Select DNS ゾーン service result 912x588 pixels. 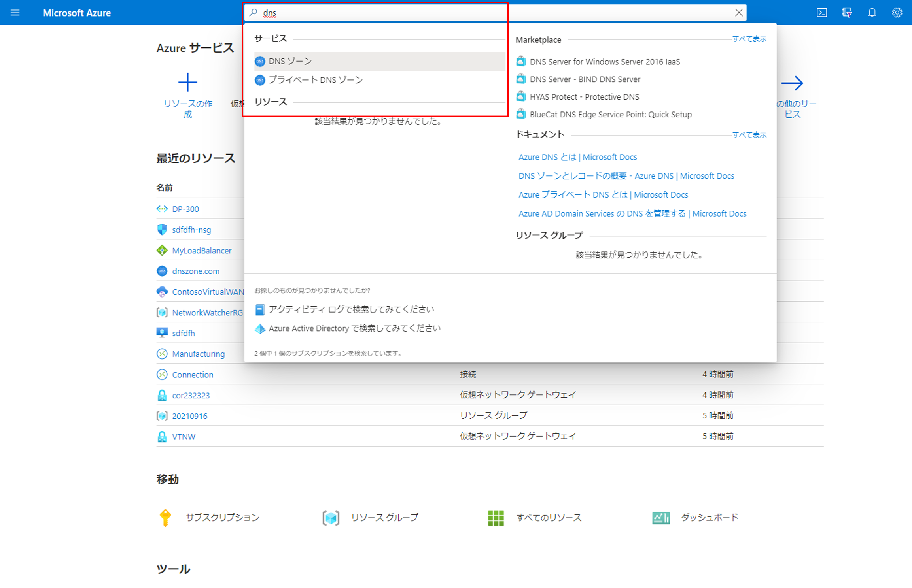tap(380, 61)
